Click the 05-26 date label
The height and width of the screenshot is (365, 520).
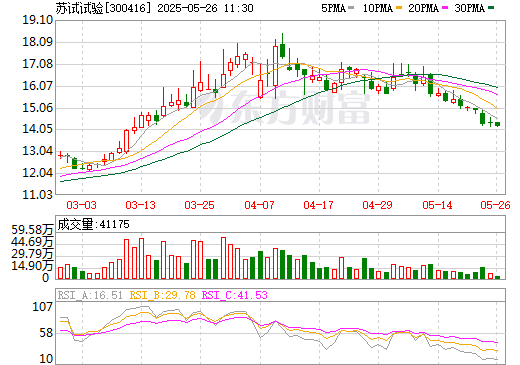pos(495,205)
